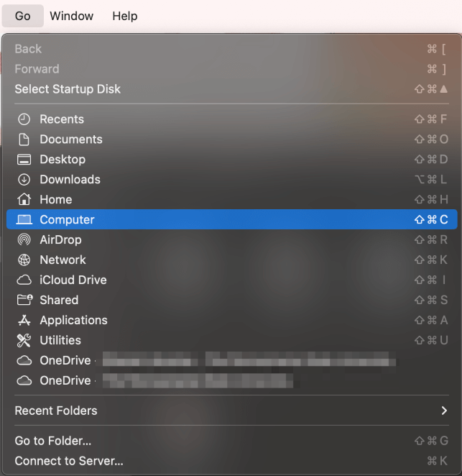The height and width of the screenshot is (476, 462).
Task: Click the ⇧⌘A shortcut beside Applications
Action: pos(431,320)
